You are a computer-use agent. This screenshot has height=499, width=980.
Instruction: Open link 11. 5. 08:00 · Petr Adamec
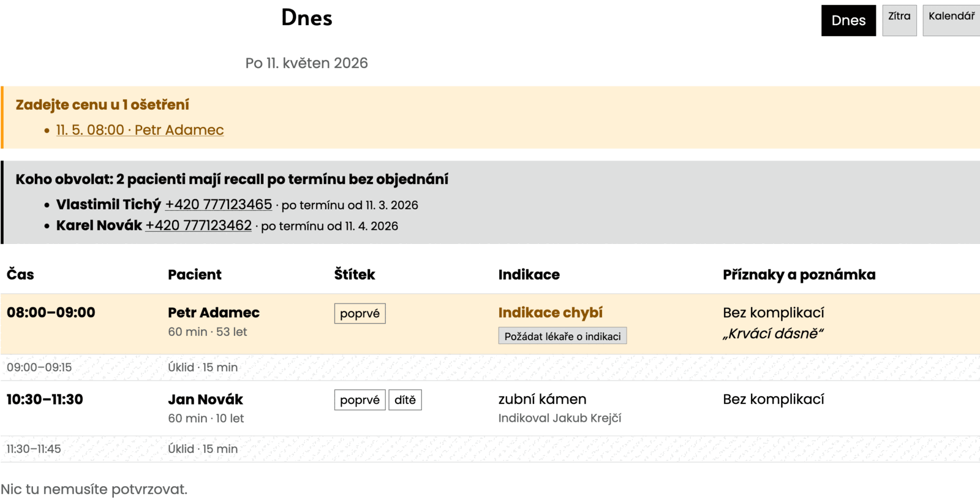click(140, 130)
